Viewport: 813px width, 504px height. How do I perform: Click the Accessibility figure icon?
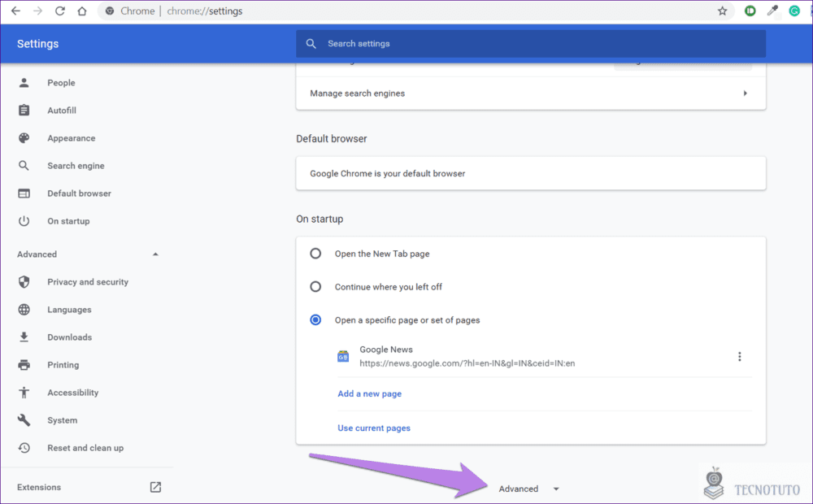pos(24,393)
